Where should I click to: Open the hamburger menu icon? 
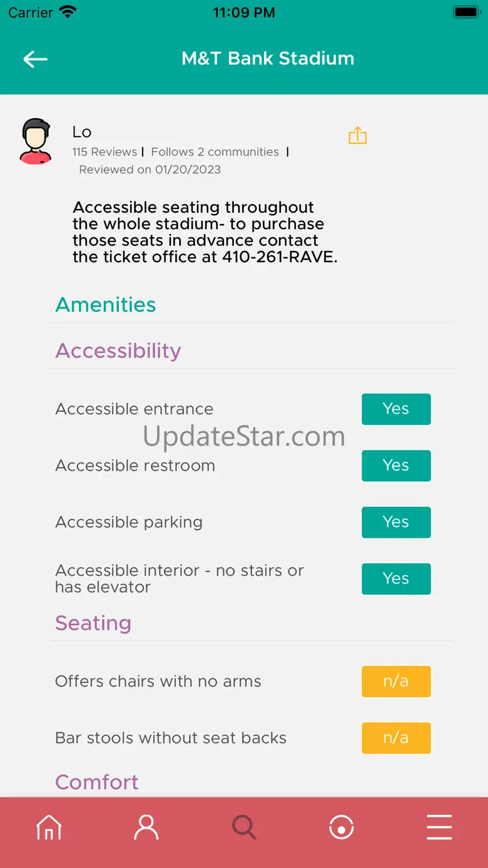tap(439, 827)
